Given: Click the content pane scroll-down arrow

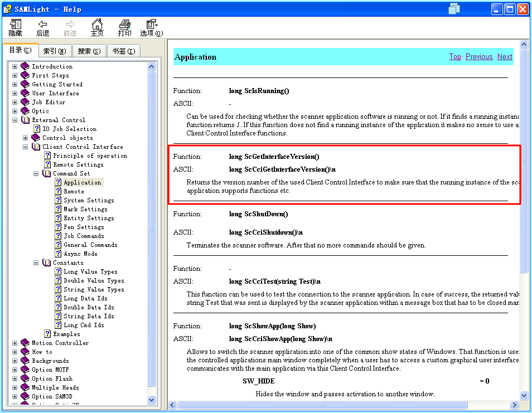Looking at the screenshot, I should (x=524, y=395).
